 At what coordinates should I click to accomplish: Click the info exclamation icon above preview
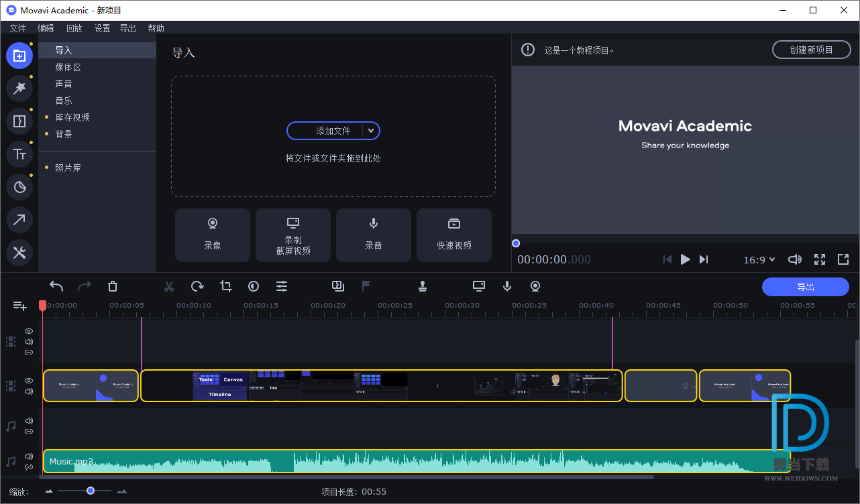coord(529,50)
